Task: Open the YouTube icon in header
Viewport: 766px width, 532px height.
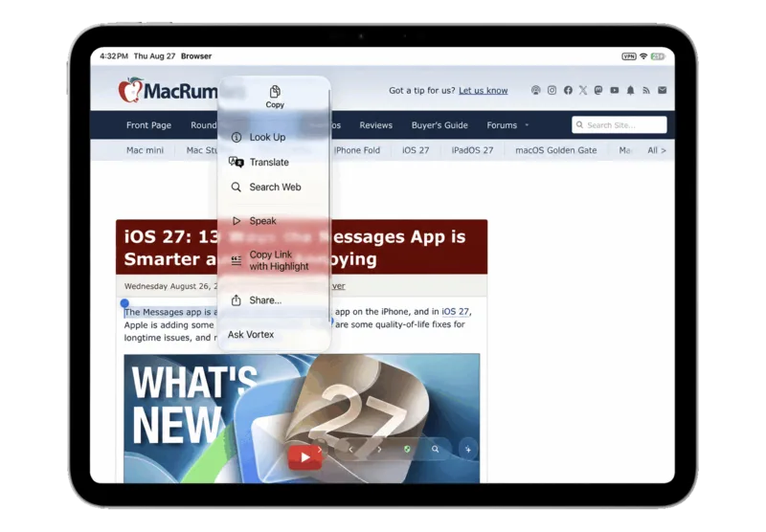Action: point(615,90)
